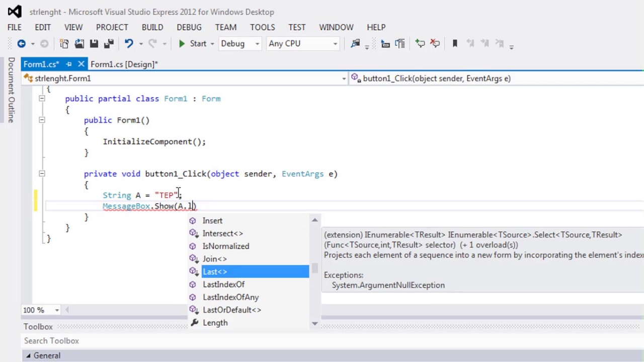Select Intersect<> from the IntelliSense list
The width and height of the screenshot is (644, 362).
tap(249, 233)
